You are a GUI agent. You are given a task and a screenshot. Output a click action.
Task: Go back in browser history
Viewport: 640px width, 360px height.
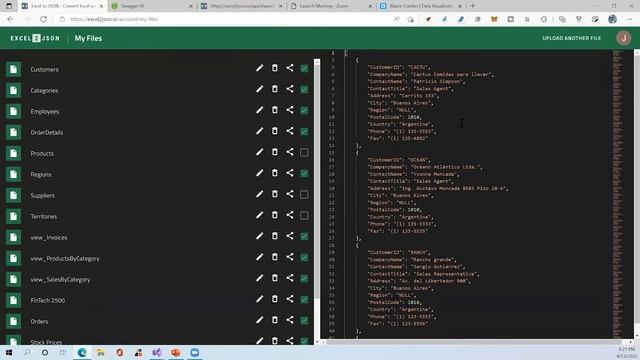(11, 19)
